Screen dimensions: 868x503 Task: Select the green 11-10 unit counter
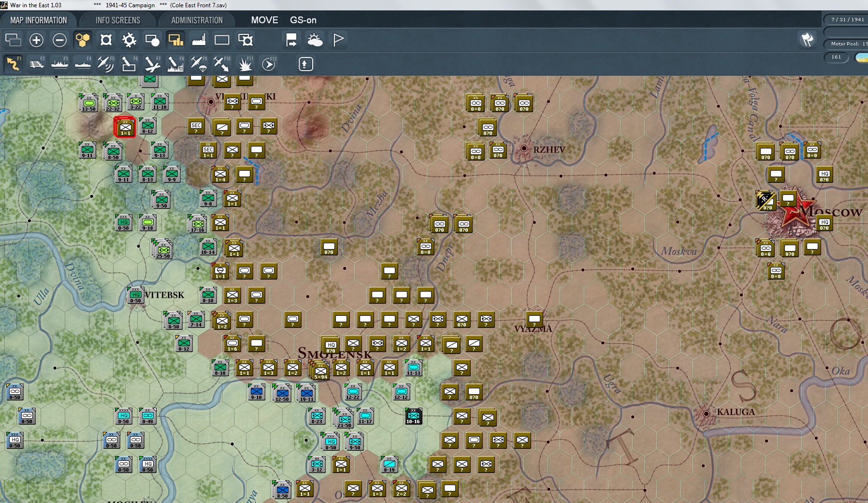[160, 102]
